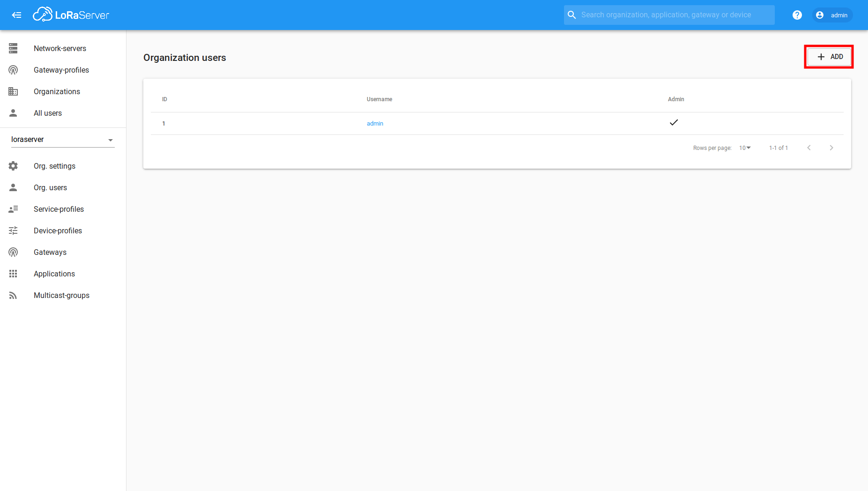Open Applications via the grid icon
This screenshot has height=491, width=868.
(13, 274)
